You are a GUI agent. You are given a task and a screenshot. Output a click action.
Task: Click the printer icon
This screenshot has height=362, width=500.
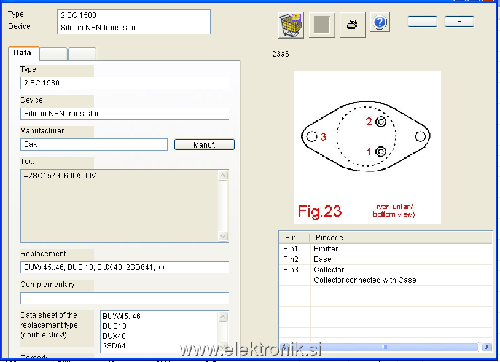pyautogui.click(x=352, y=25)
